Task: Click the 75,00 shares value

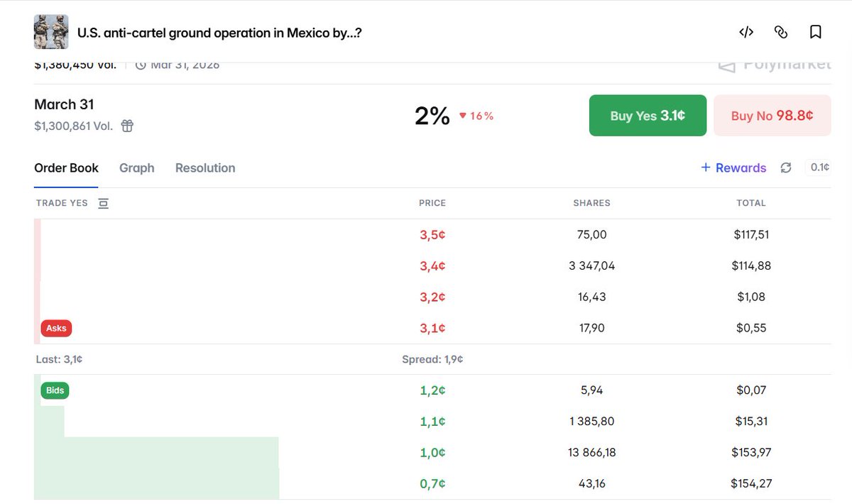Action: pos(592,234)
